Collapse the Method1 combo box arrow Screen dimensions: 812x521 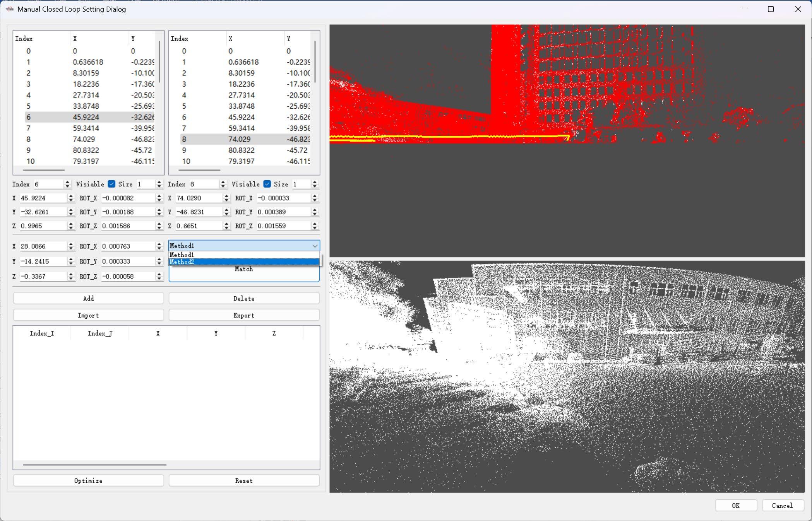click(x=315, y=246)
